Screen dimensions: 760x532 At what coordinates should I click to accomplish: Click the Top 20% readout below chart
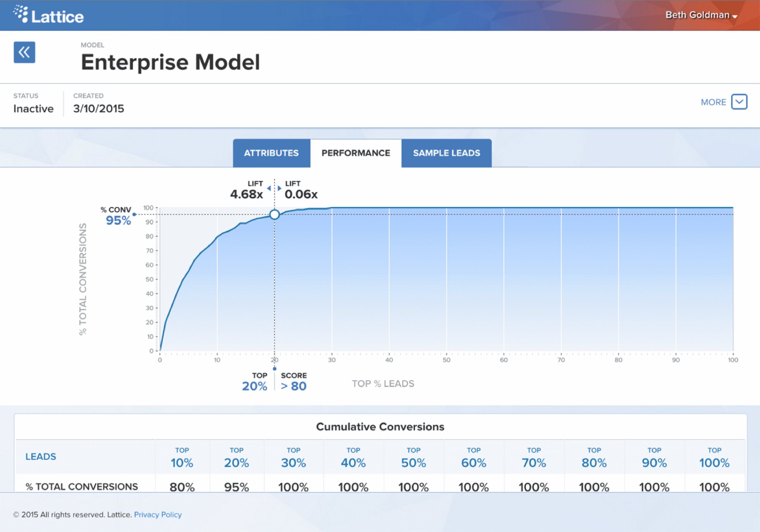tap(255, 382)
